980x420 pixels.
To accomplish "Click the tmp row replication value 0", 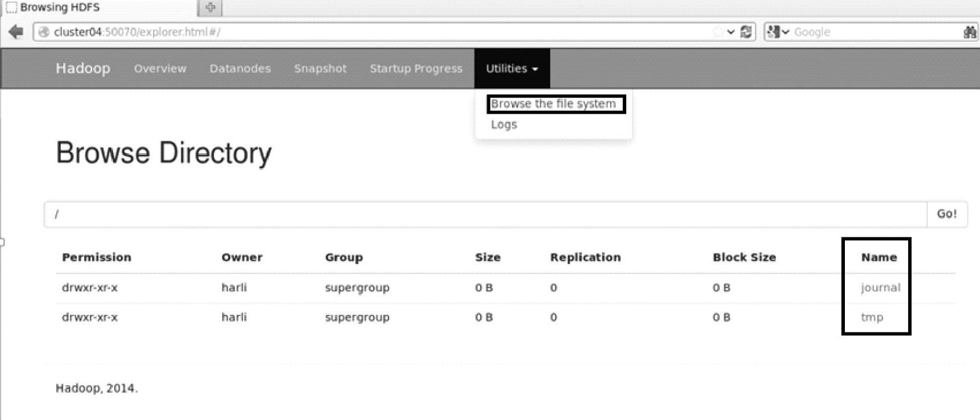I will point(554,317).
